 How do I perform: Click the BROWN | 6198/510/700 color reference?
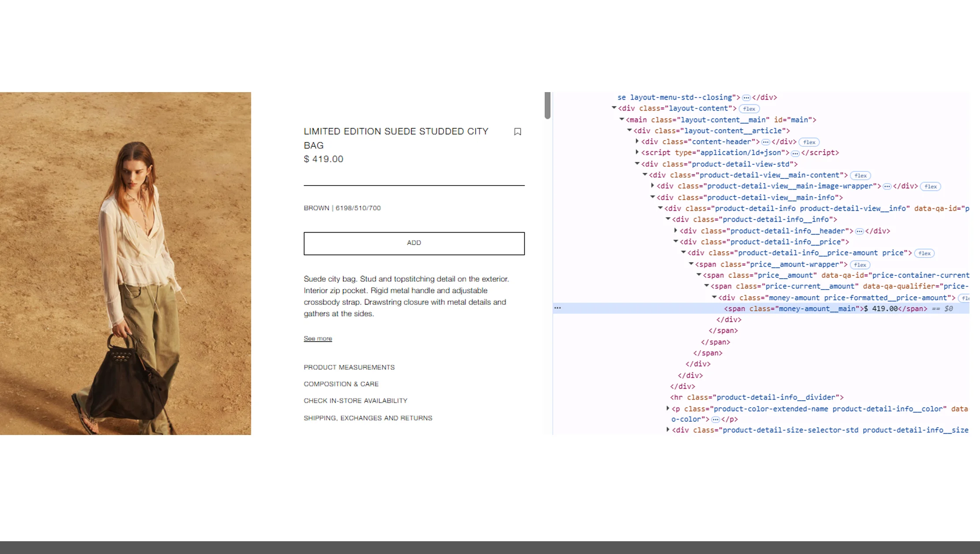342,208
